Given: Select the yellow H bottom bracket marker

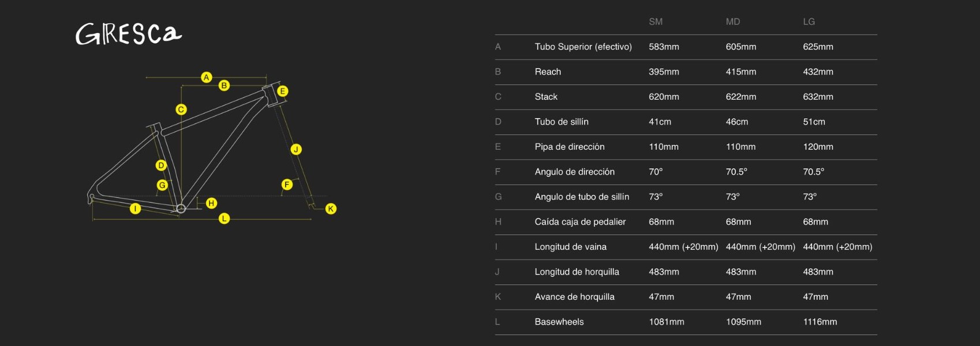Looking at the screenshot, I should pyautogui.click(x=212, y=203).
